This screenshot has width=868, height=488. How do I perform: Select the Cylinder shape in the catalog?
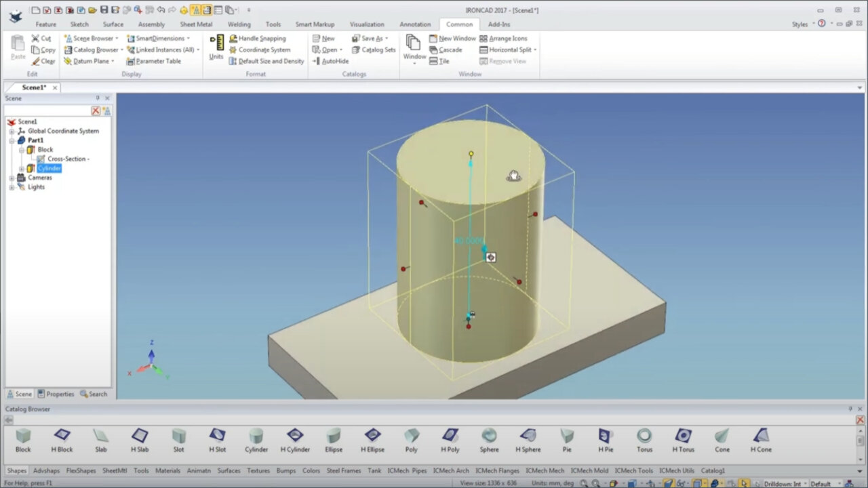(x=256, y=441)
